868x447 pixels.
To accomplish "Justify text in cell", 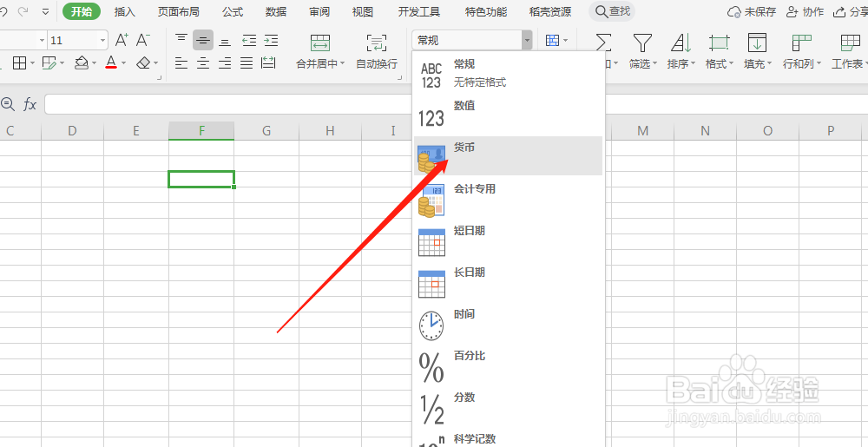I will point(247,63).
